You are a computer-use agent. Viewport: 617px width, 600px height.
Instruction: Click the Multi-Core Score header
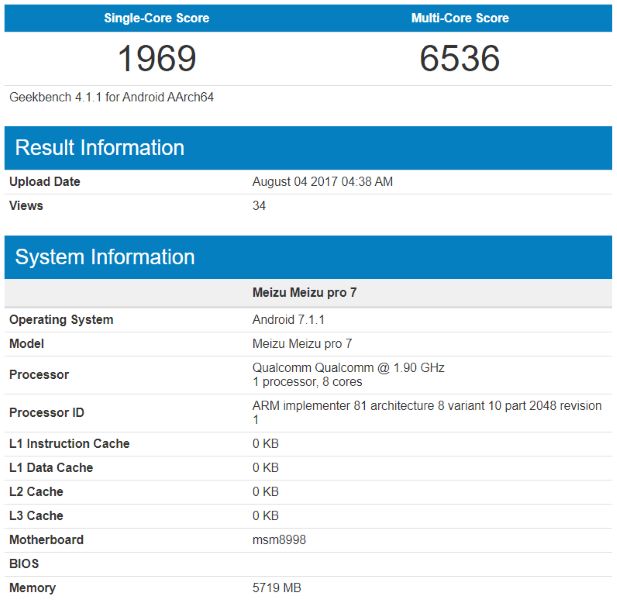pos(460,18)
